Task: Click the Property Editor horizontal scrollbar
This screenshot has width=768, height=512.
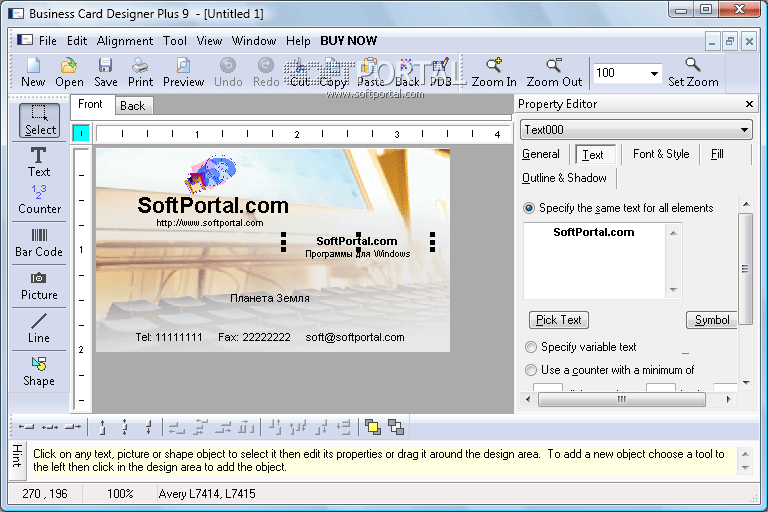Action: coord(622,399)
